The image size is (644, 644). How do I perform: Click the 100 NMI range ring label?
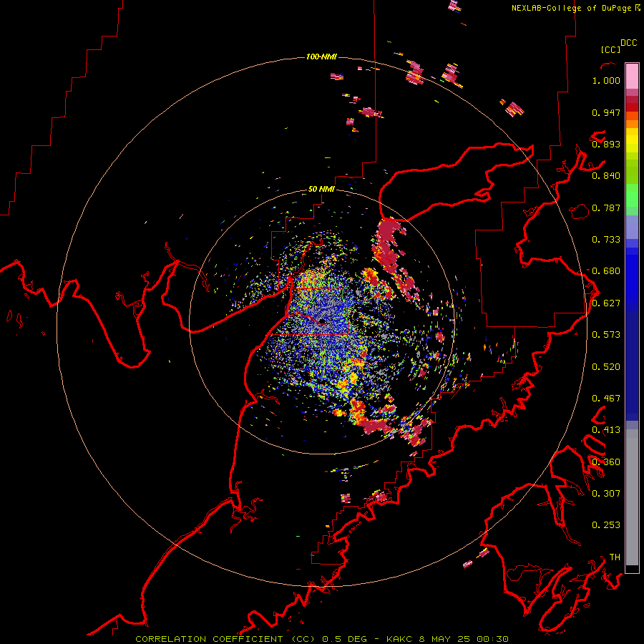(321, 57)
